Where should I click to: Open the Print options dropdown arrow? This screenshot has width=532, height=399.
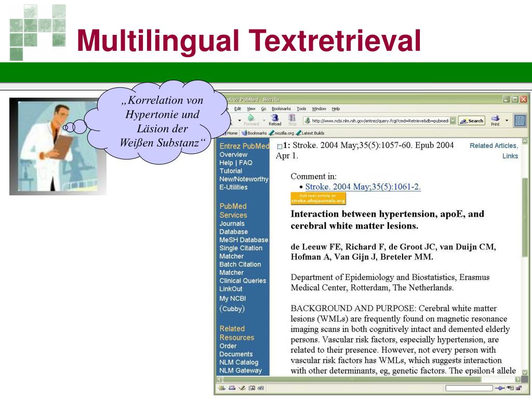[507, 120]
